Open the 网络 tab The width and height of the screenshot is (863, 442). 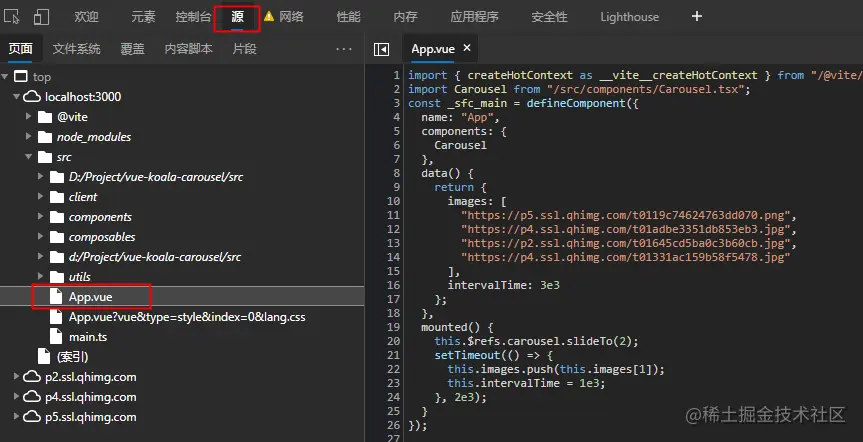291,17
